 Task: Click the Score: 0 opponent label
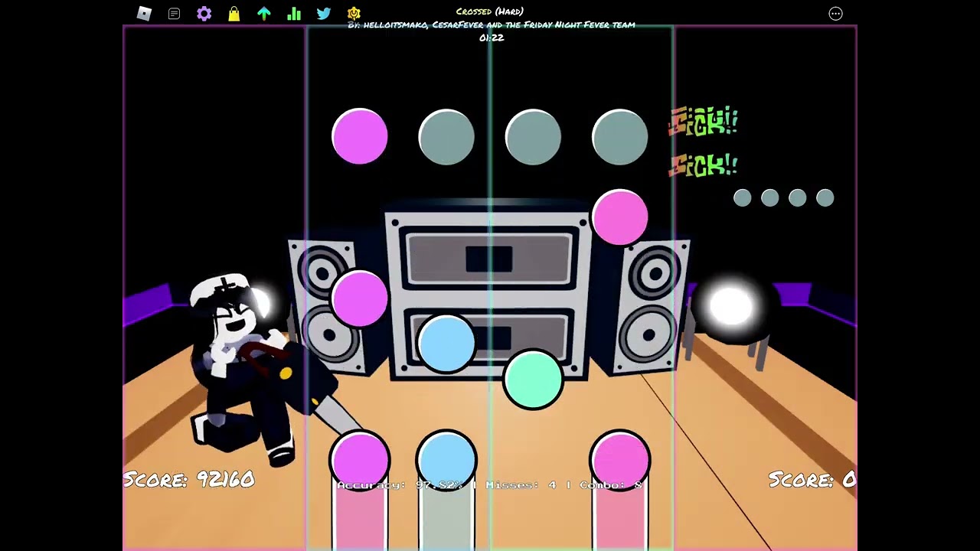(x=812, y=480)
